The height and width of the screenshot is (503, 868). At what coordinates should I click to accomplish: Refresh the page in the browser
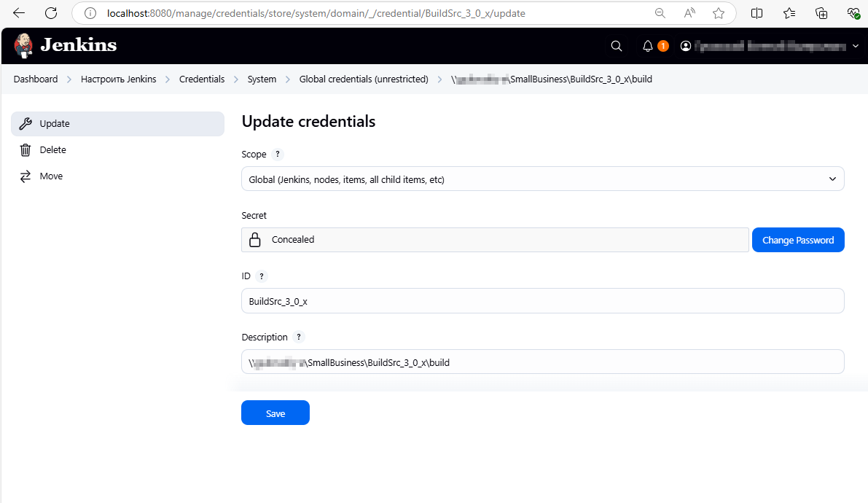(50, 13)
